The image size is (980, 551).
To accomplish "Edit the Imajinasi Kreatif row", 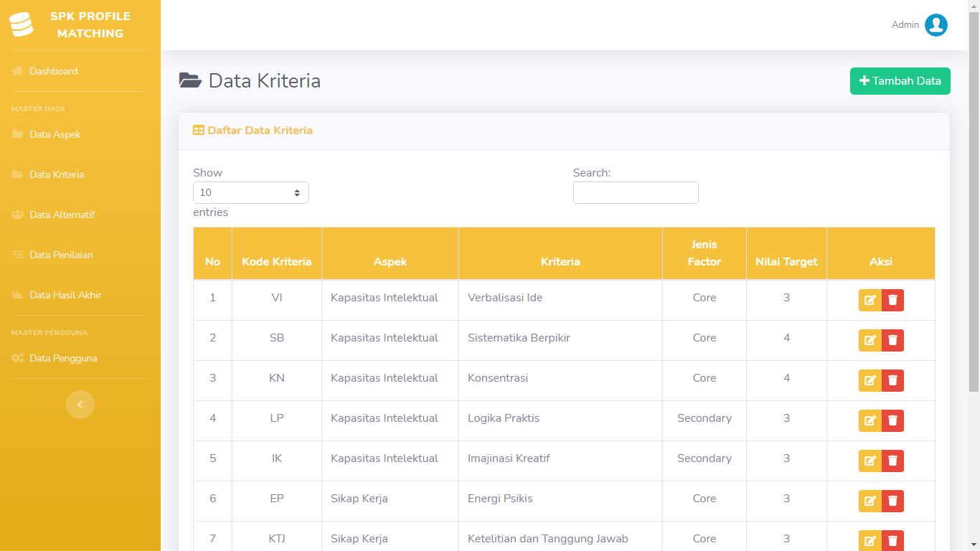I will click(870, 461).
